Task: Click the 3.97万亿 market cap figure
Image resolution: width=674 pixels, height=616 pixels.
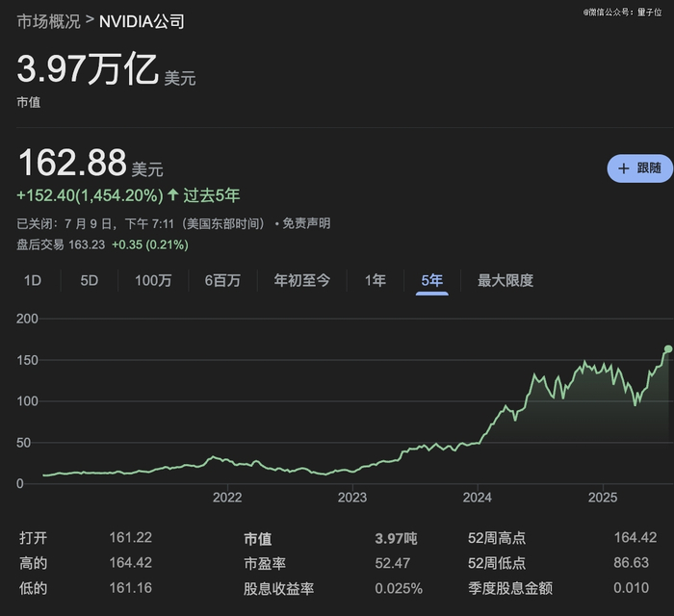Action: point(88,68)
